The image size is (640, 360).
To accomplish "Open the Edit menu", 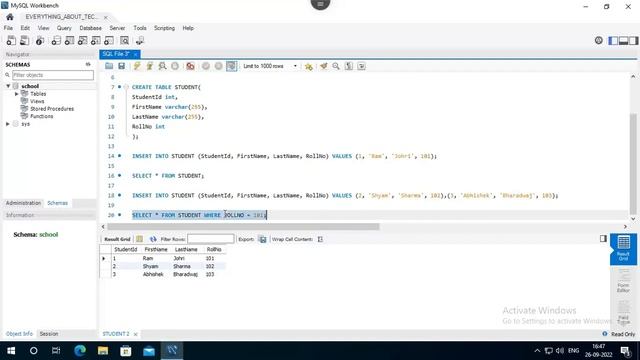I will (25, 28).
